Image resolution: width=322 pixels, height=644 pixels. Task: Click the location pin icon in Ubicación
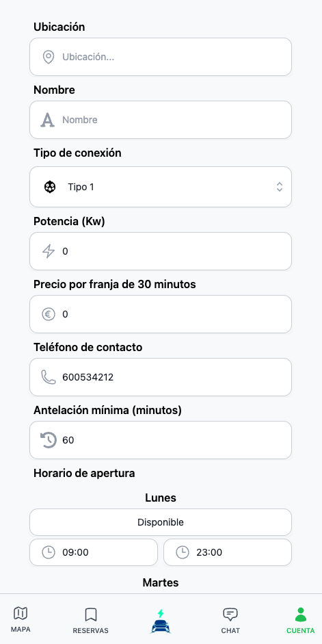(49, 57)
